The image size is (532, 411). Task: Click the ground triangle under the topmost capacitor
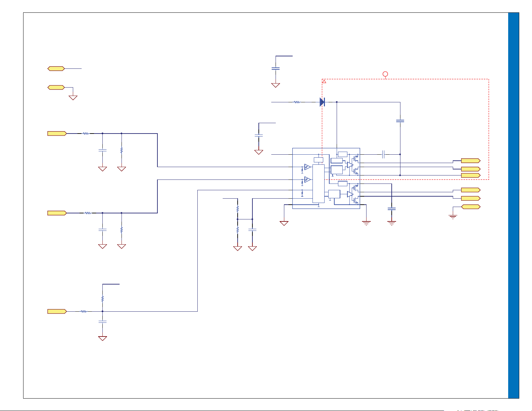276,85
